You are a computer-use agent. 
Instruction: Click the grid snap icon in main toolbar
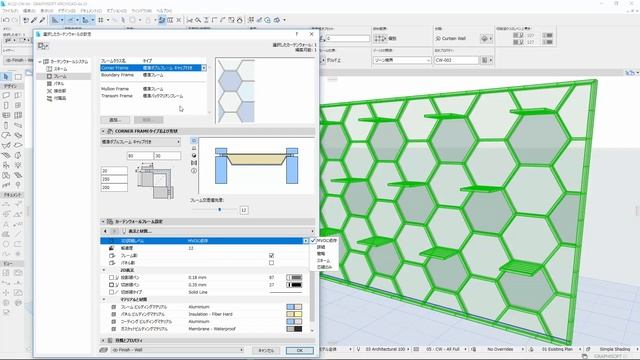(x=100, y=20)
